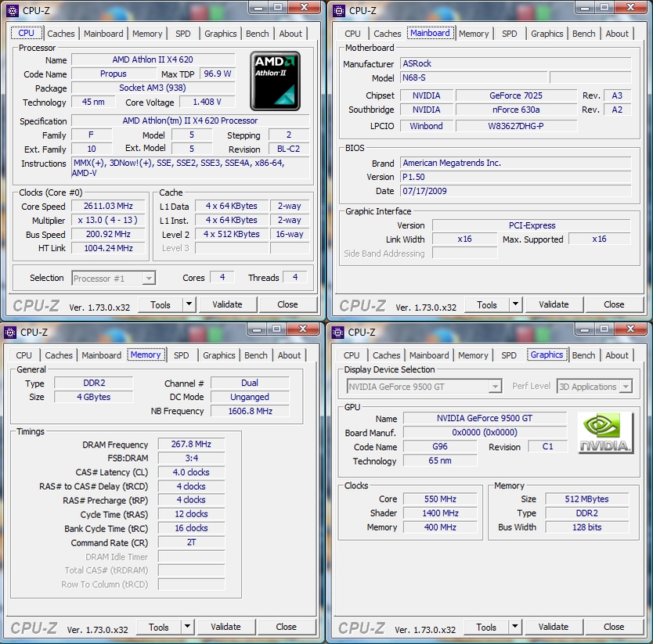Switch to SPD tab in CPU window
Image resolution: width=653 pixels, height=644 pixels.
pos(182,34)
